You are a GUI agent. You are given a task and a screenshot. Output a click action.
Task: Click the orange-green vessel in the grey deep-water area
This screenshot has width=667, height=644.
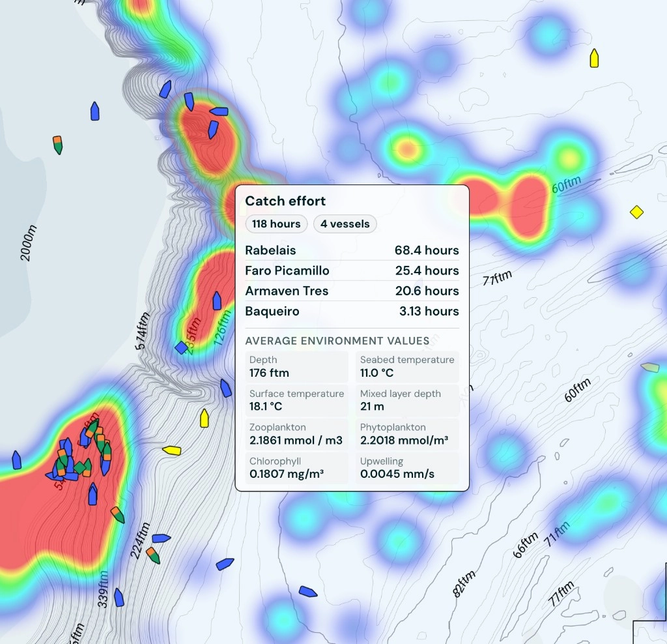coord(58,145)
